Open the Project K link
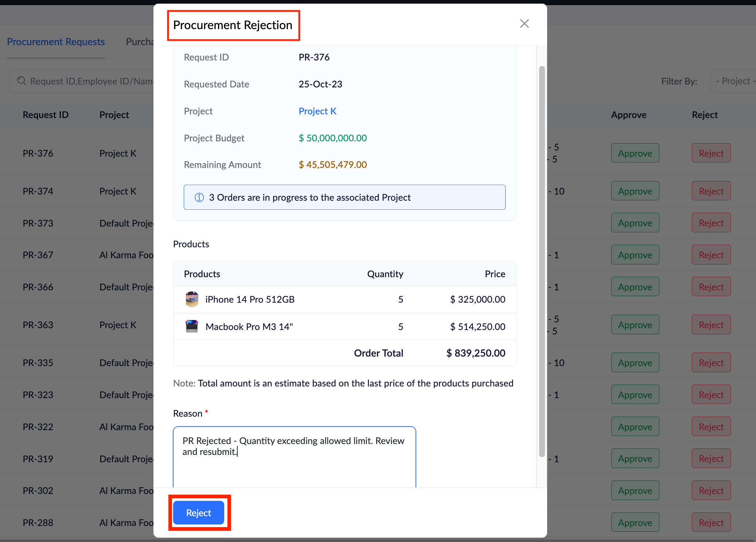The height and width of the screenshot is (542, 756). tap(317, 111)
